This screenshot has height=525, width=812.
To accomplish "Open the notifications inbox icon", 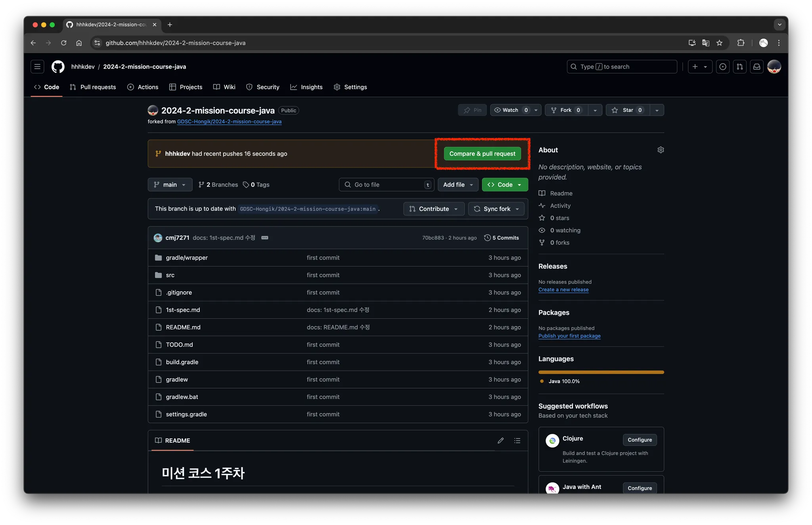I will 756,67.
